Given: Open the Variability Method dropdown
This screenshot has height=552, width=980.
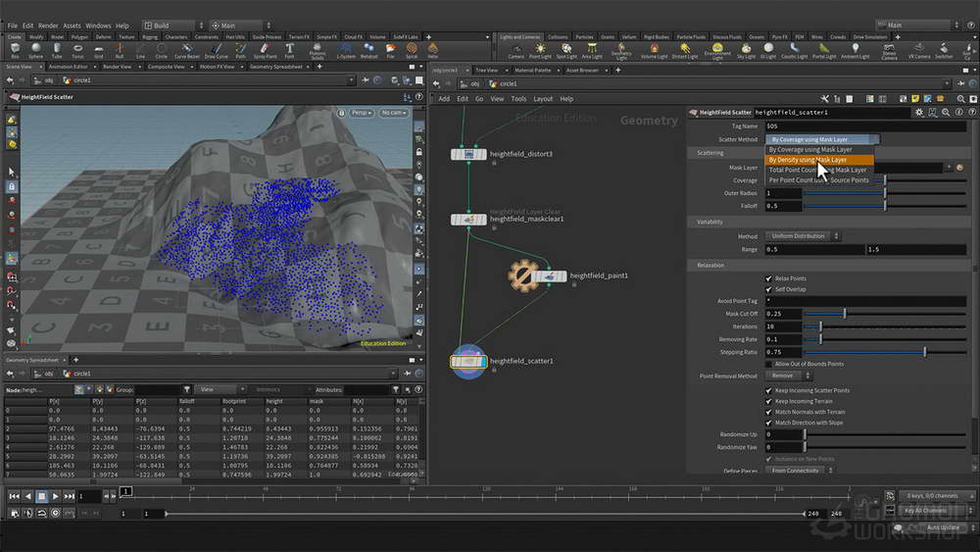Looking at the screenshot, I should point(803,236).
